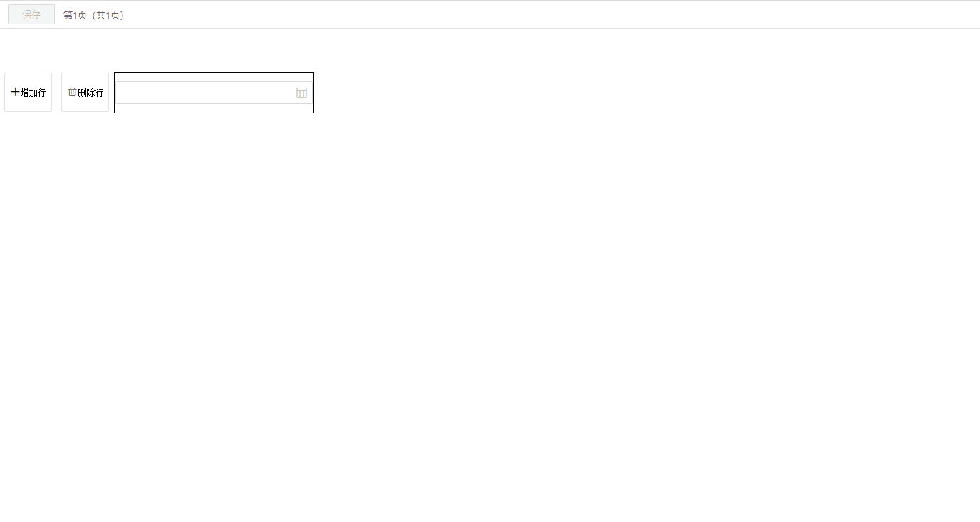Select the bin icon next to 删除行
This screenshot has height=522, width=980.
point(72,92)
